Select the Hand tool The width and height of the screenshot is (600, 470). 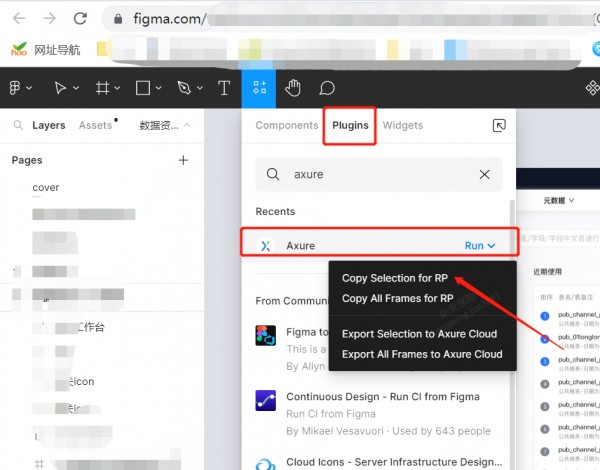(x=293, y=88)
